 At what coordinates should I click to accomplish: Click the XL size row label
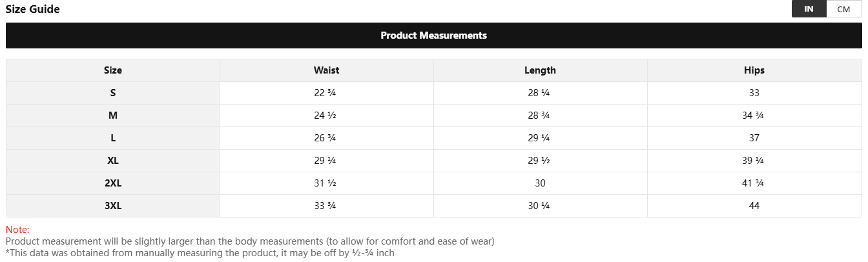pyautogui.click(x=113, y=161)
